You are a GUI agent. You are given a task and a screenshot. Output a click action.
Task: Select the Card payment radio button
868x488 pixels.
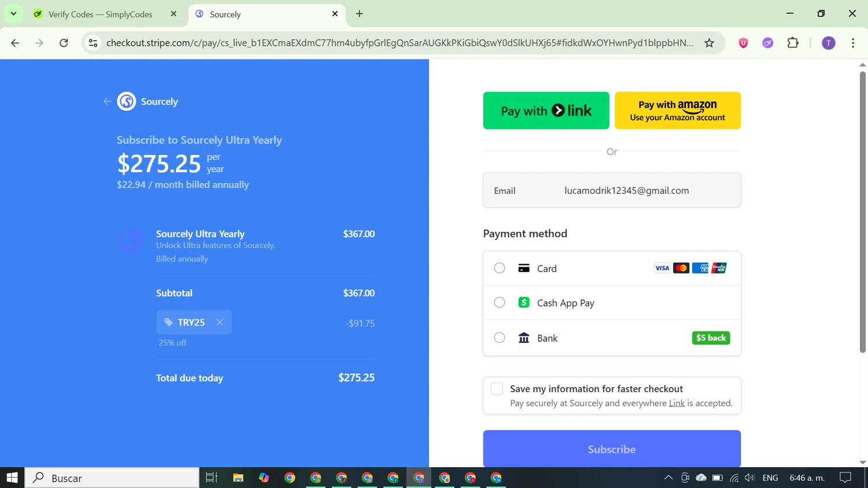tap(499, 268)
